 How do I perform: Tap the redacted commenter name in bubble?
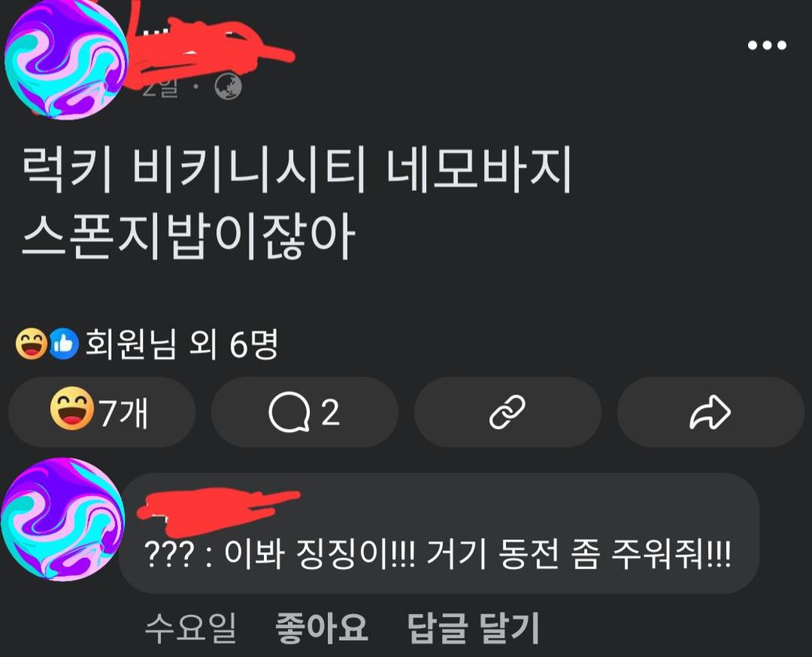tap(218, 511)
